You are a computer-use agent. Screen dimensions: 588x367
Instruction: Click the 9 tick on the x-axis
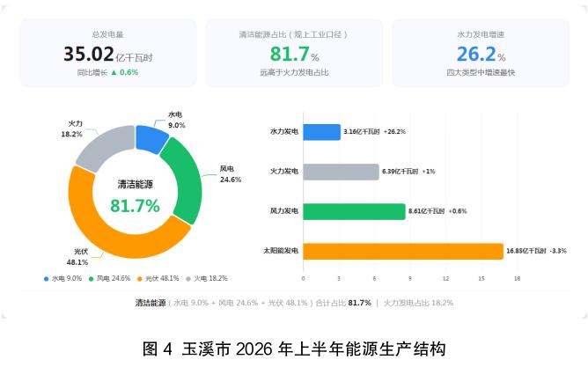[x=410, y=279]
